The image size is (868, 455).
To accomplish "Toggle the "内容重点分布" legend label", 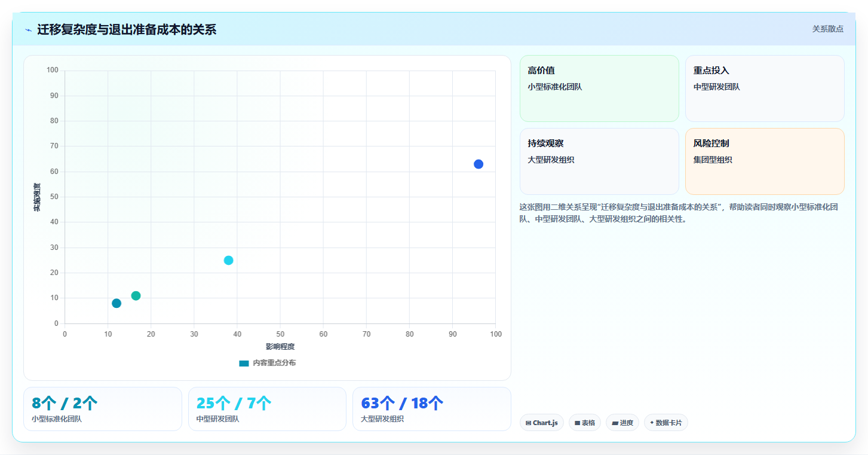I will pos(274,363).
